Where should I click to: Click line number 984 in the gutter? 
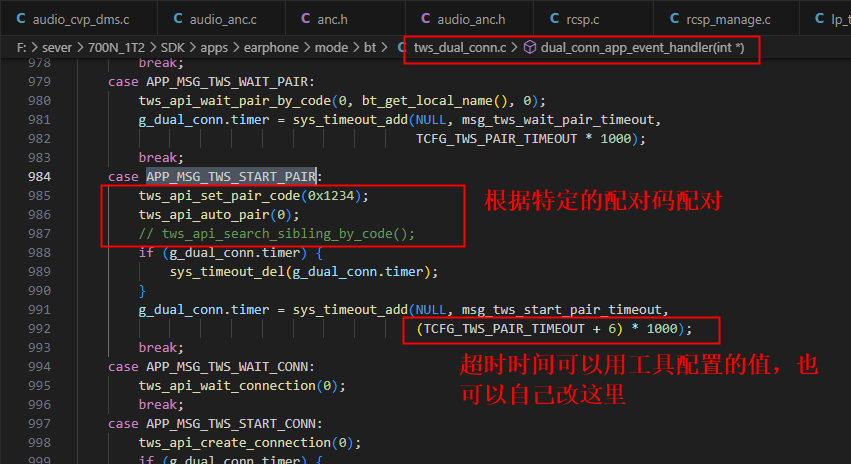[x=40, y=176]
